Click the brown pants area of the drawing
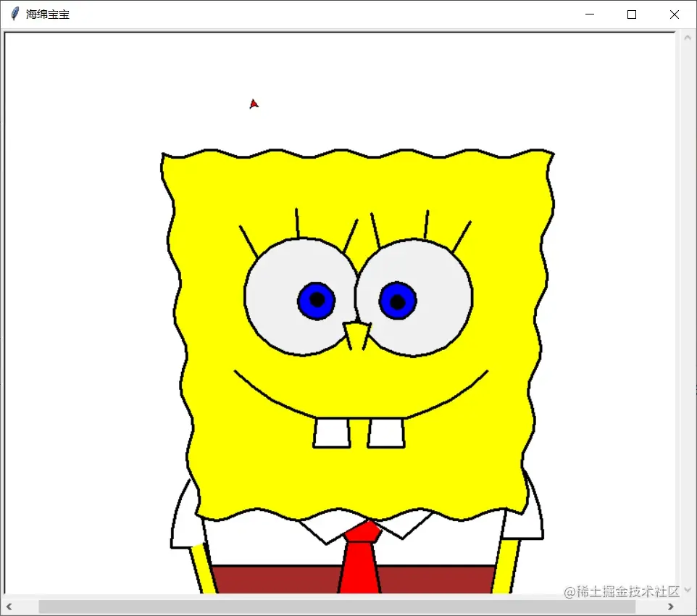The width and height of the screenshot is (697, 616). pyautogui.click(x=268, y=580)
